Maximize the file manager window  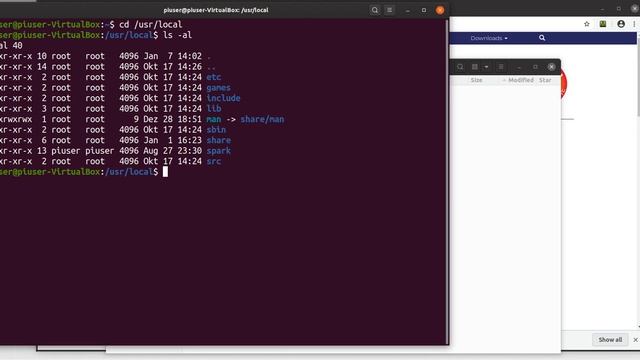535,67
